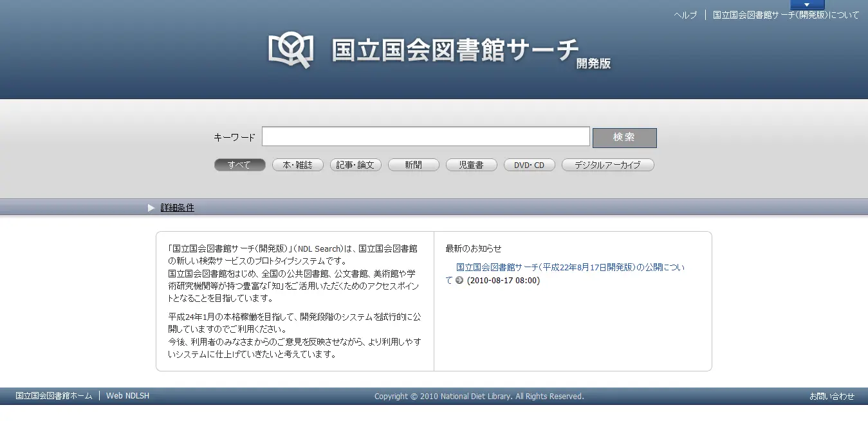Image resolution: width=868 pixels, height=421 pixels.
Task: Select the 本・雑誌 category filter
Action: coord(297,165)
